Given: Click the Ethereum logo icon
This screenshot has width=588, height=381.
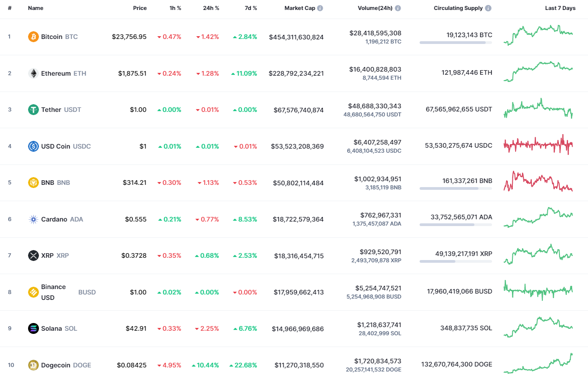Looking at the screenshot, I should click(x=33, y=73).
